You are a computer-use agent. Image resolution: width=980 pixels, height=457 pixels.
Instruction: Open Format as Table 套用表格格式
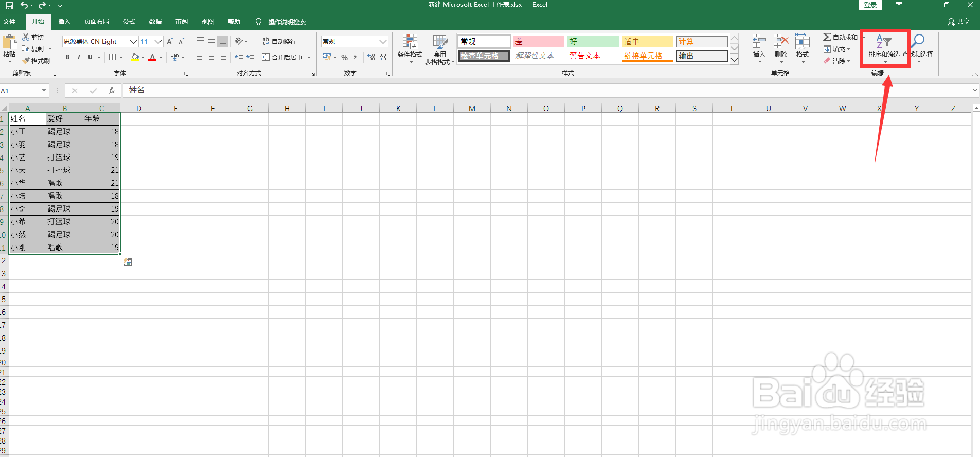click(439, 49)
